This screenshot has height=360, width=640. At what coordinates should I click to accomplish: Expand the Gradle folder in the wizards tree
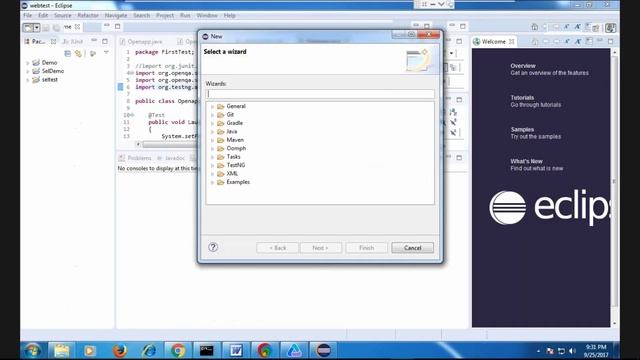pyautogui.click(x=212, y=123)
